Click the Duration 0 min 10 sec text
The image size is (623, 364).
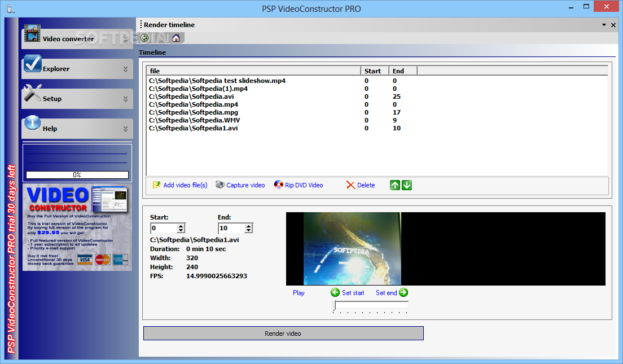(206, 249)
